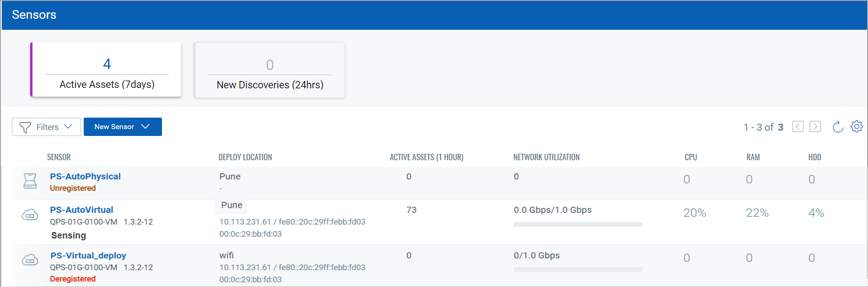Click the SENSOR column header

pyautogui.click(x=59, y=157)
